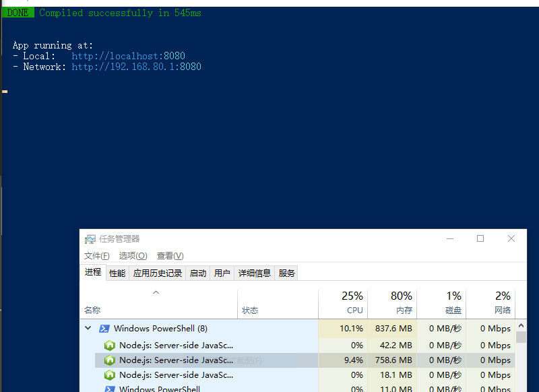This screenshot has height=392, width=539.
Task: Open the 查看(V) menu
Action: point(170,256)
